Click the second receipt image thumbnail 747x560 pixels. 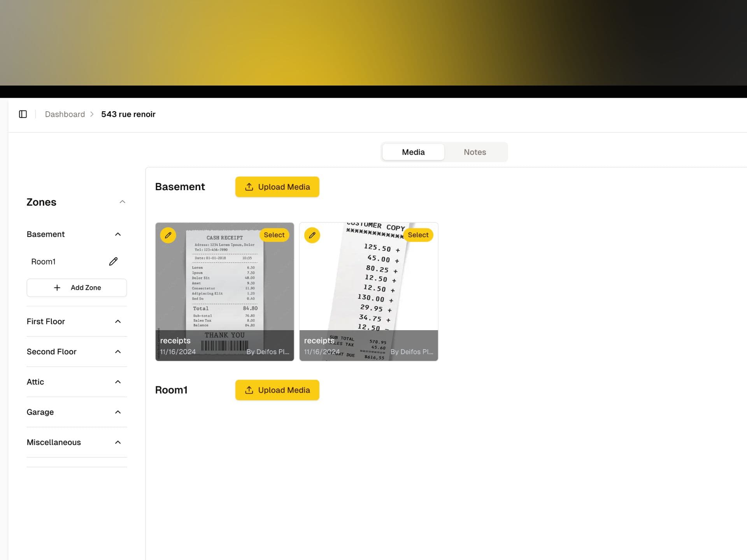click(368, 291)
